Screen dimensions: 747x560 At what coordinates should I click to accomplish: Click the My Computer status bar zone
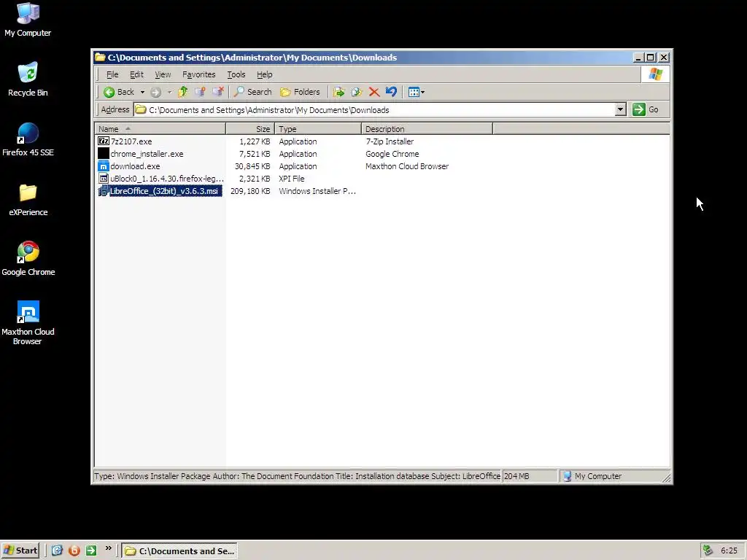(614, 476)
